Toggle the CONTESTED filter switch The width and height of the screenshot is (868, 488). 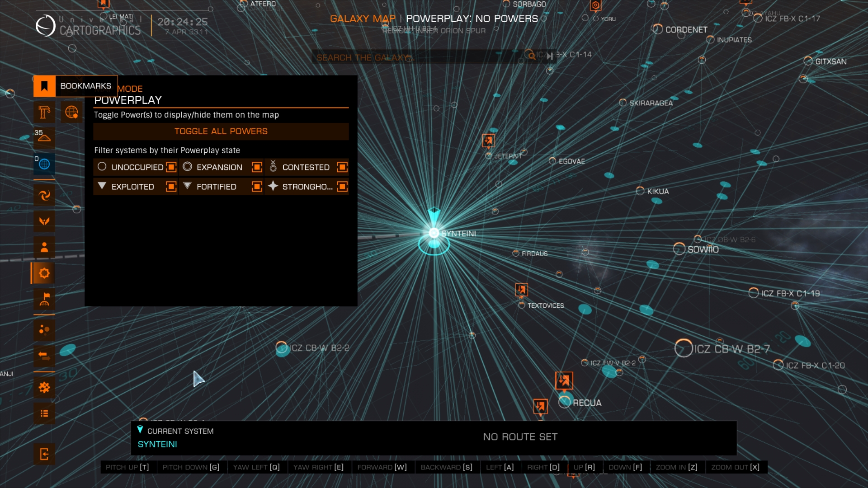[342, 167]
